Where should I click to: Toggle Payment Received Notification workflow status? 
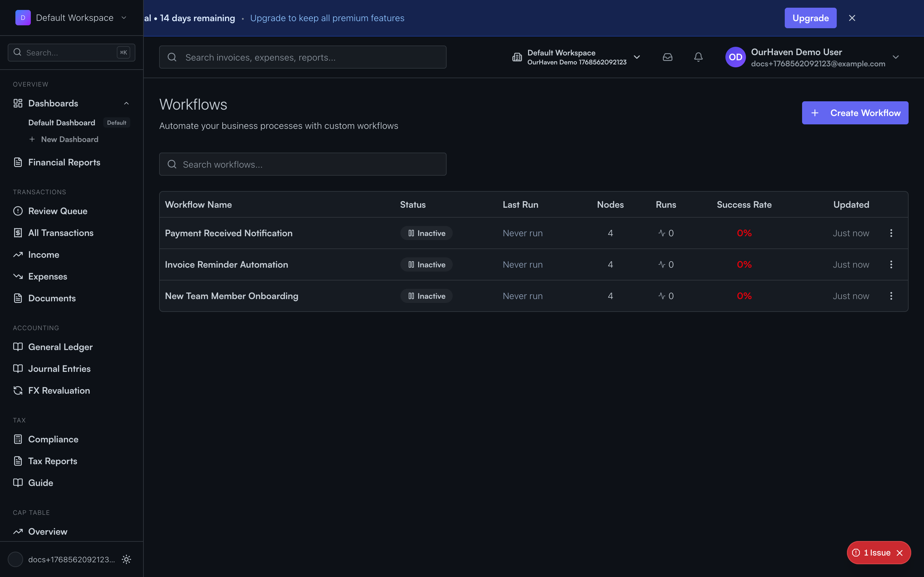(426, 233)
